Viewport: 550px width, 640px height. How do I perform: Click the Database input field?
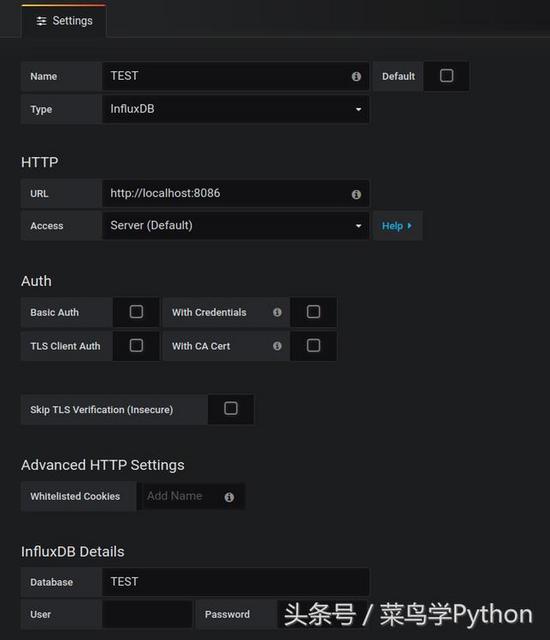(x=235, y=582)
